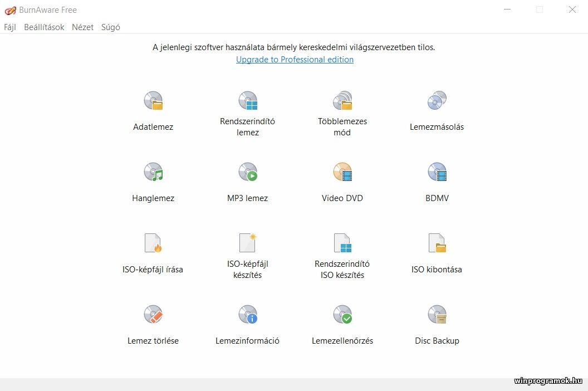Open the Disc Backup icon
Image resolution: width=588 pixels, height=391 pixels.
tap(437, 315)
